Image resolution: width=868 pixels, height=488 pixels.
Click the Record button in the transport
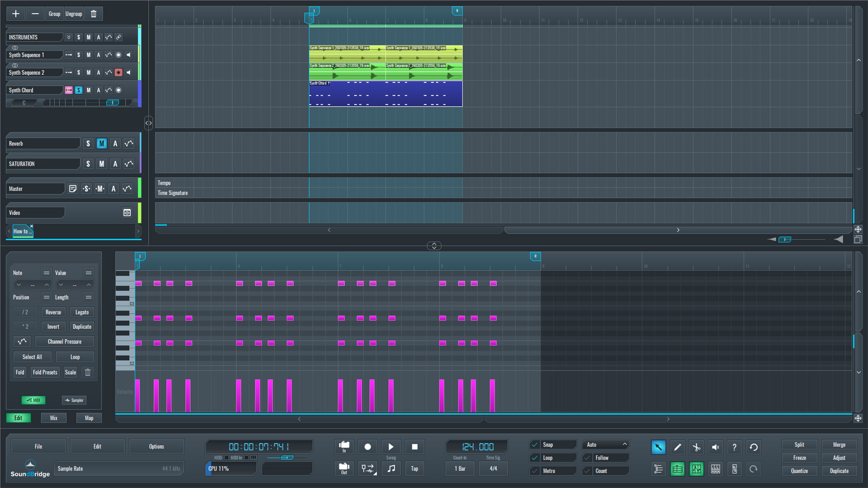pos(368,447)
